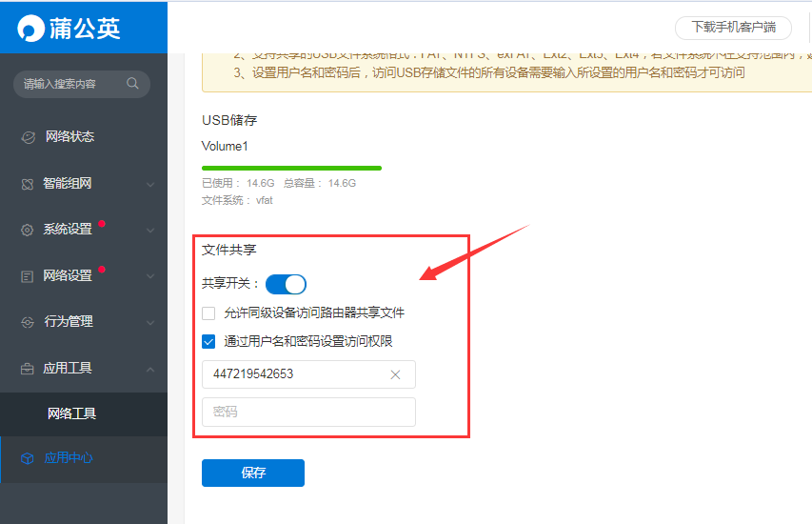
Task: Expand the 系统设置 menu chevron
Action: tap(150, 231)
